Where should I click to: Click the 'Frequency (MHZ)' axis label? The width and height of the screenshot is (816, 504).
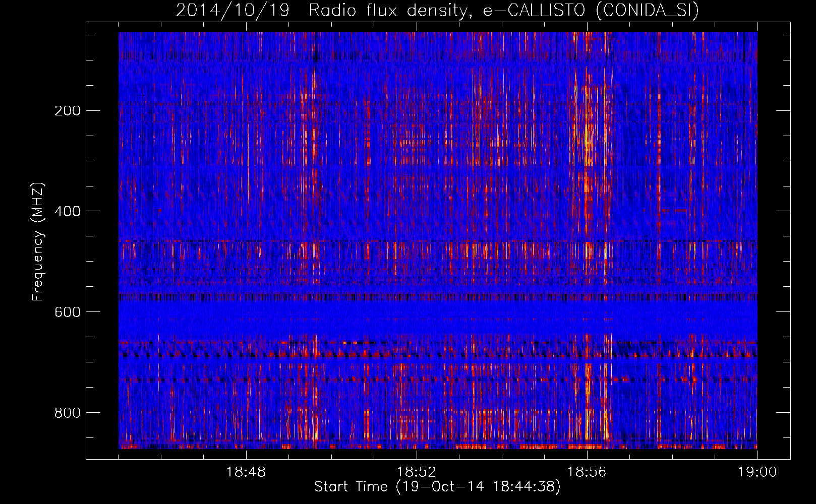[38, 242]
